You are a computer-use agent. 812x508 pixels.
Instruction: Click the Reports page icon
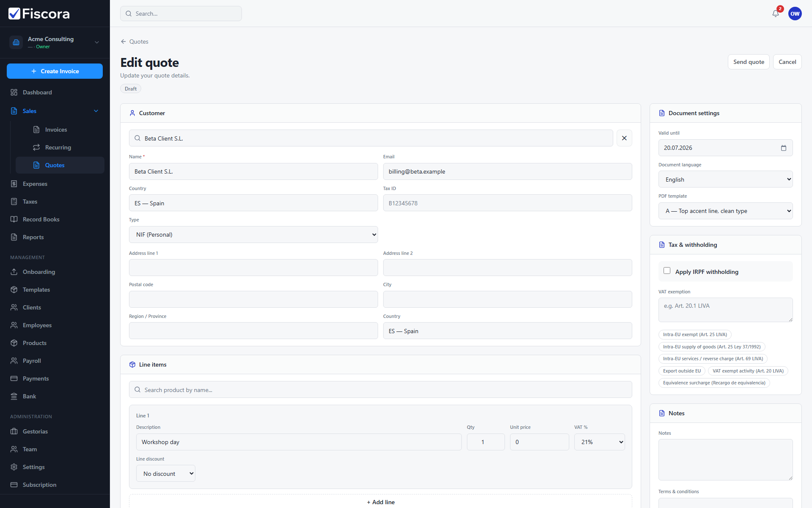(x=14, y=237)
